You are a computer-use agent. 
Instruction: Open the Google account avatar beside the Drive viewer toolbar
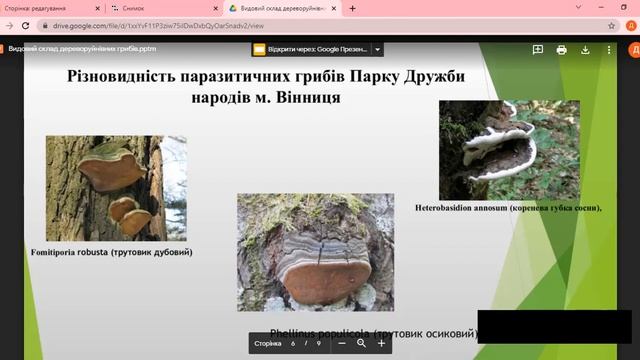(635, 50)
